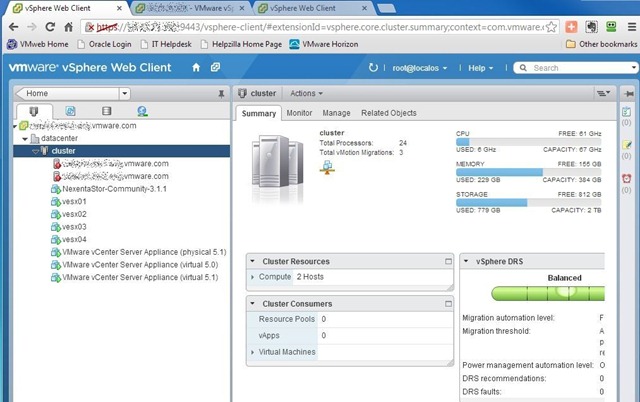The height and width of the screenshot is (402, 640).
Task: Expand the Compute row
Action: coord(252,277)
